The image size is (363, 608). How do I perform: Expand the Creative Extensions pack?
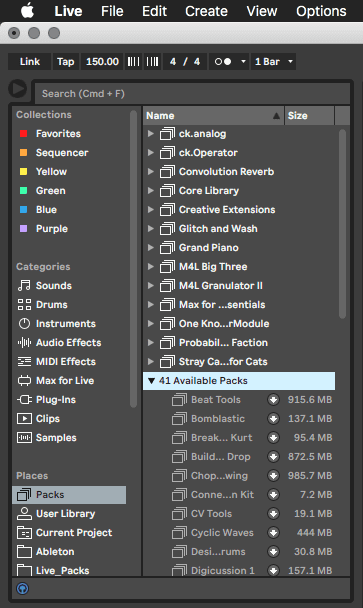coord(151,210)
